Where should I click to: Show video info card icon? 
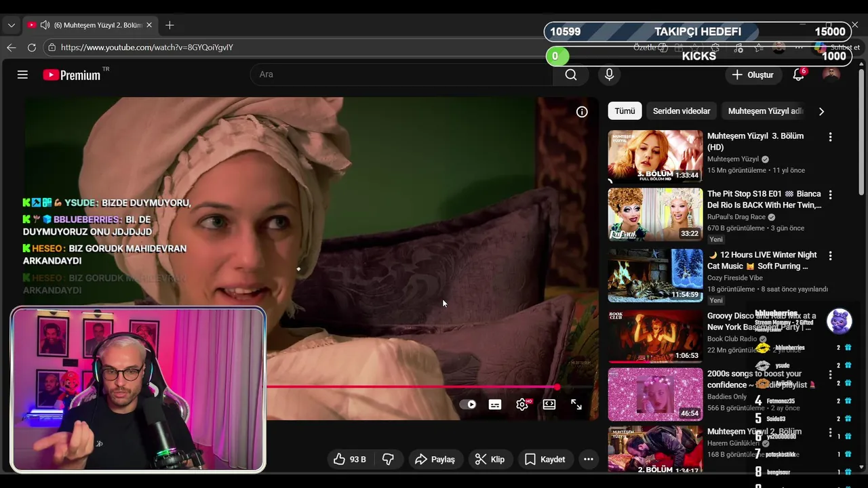click(582, 112)
